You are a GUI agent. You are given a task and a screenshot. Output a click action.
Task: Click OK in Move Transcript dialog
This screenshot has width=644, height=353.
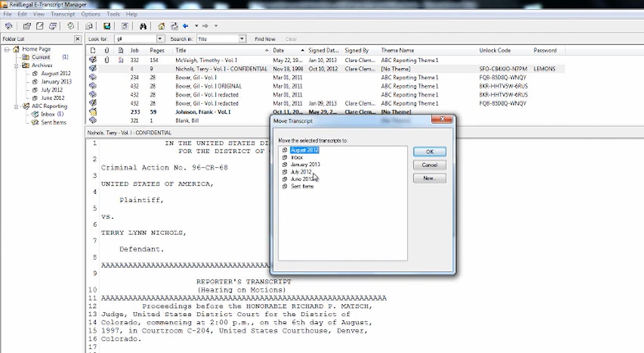pos(429,152)
